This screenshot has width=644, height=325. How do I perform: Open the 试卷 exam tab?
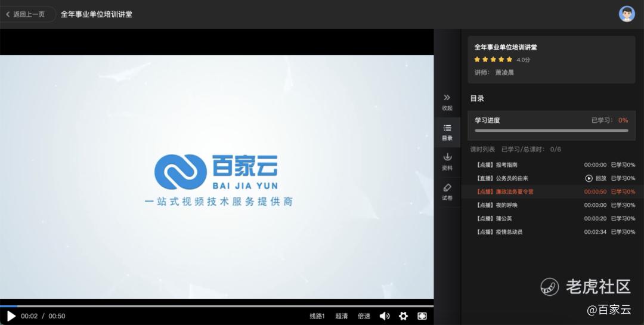pyautogui.click(x=447, y=192)
